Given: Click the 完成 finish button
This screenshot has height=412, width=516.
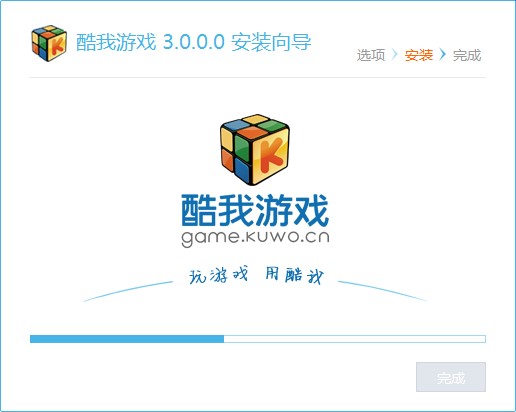Looking at the screenshot, I should [x=451, y=377].
